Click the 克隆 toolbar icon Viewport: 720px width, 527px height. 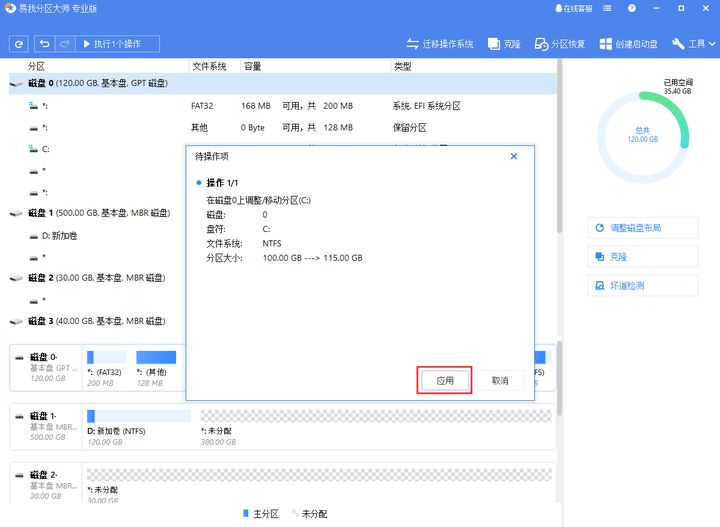click(504, 44)
